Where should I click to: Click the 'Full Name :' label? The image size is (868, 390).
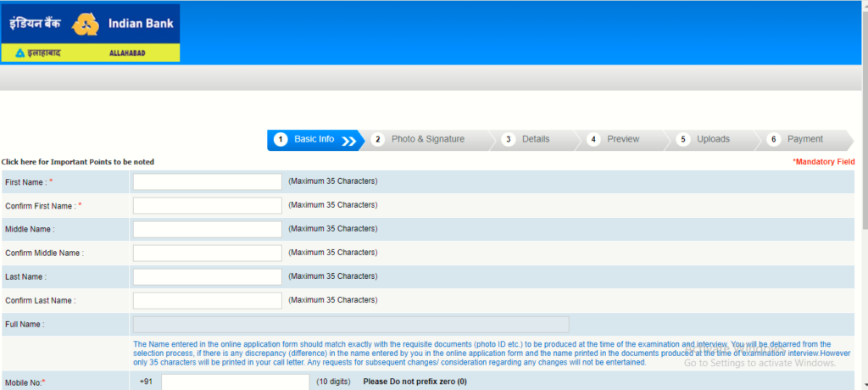(x=25, y=325)
